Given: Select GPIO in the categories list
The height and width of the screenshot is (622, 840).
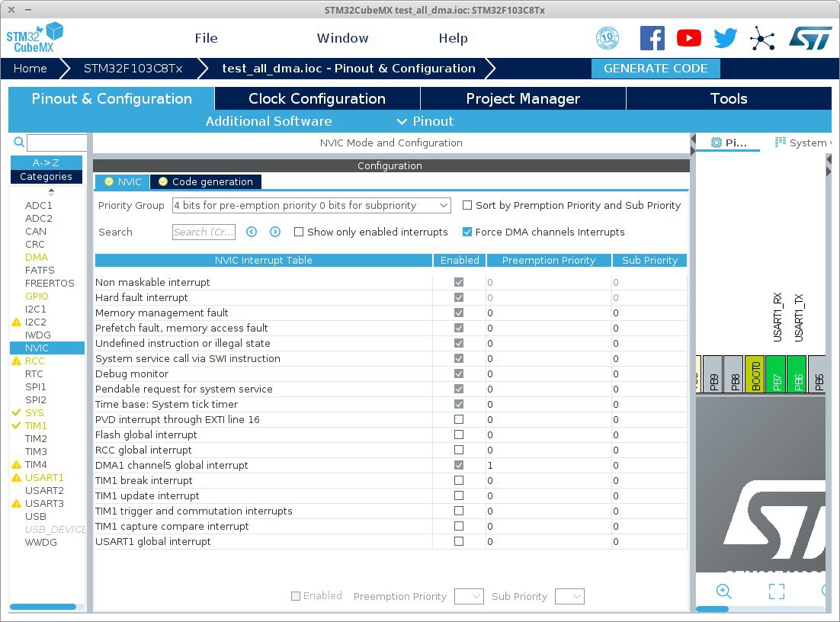Looking at the screenshot, I should coord(37,297).
